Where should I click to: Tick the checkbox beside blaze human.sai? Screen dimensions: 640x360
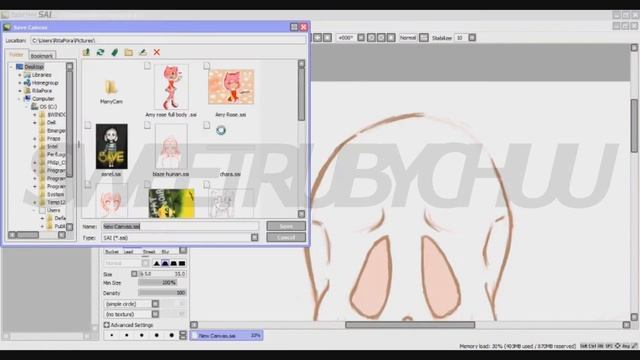click(147, 125)
